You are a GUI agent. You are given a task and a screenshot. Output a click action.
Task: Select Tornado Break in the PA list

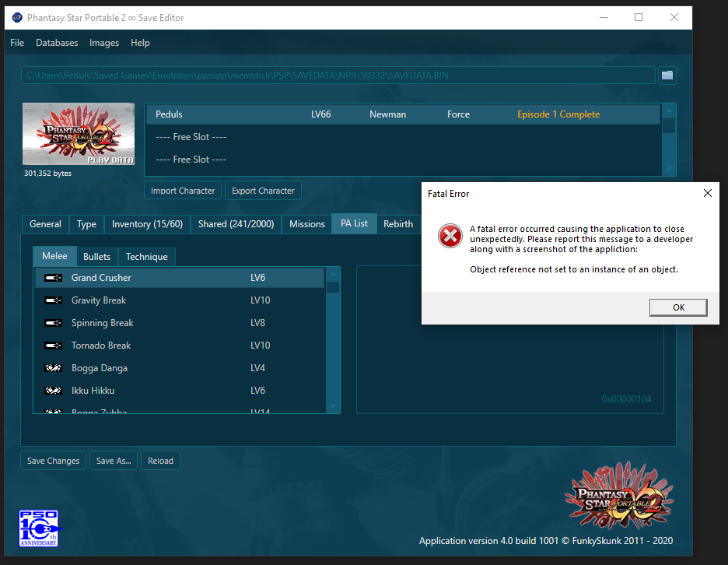coord(180,346)
